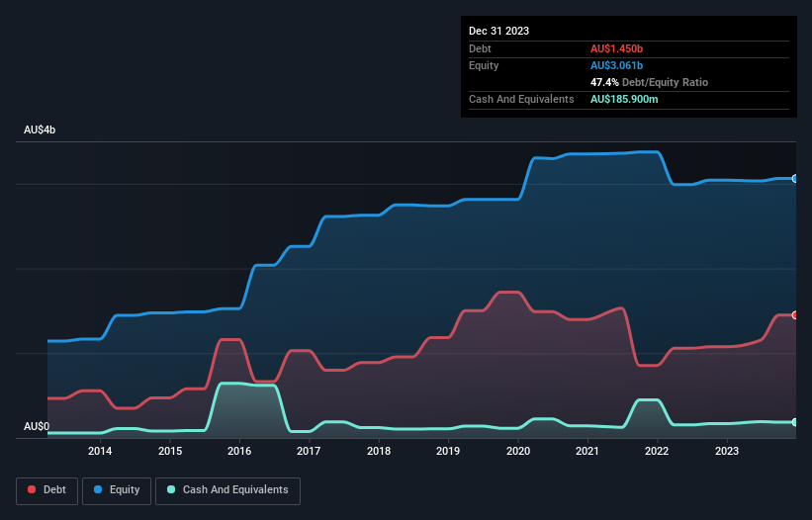Select the red Debt end-point marker
Image resolution: width=812 pixels, height=520 pixels.
coord(795,315)
